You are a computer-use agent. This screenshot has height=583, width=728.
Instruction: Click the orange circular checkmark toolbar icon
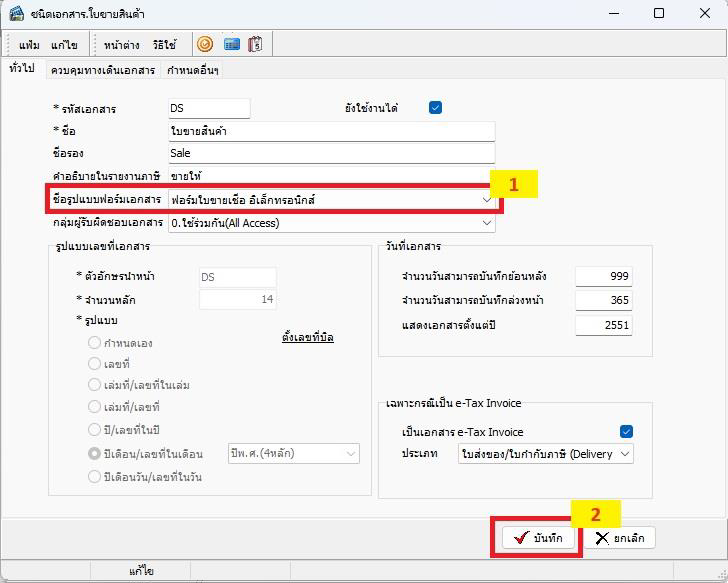coord(205,45)
